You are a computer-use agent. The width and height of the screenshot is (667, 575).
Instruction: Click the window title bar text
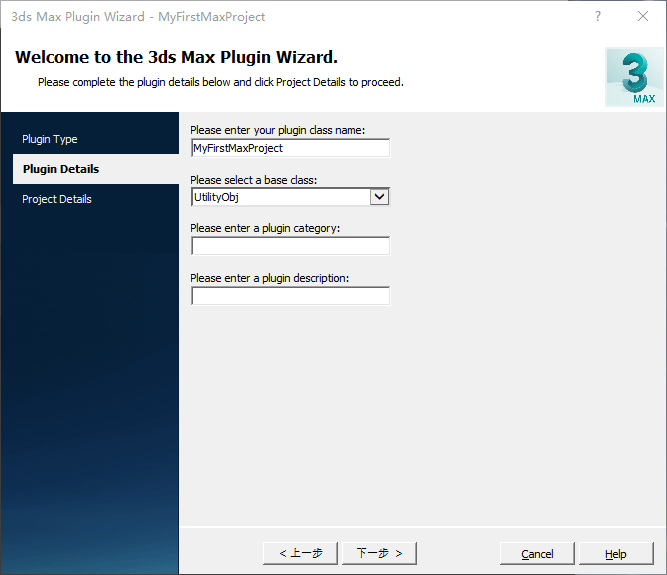pyautogui.click(x=138, y=17)
